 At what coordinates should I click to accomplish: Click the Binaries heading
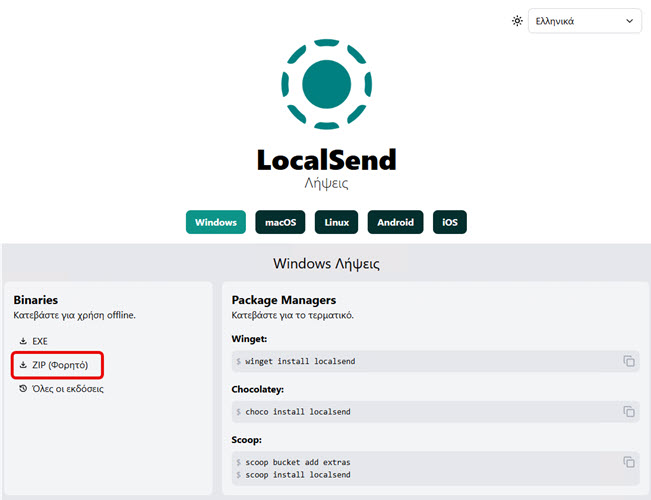click(36, 300)
